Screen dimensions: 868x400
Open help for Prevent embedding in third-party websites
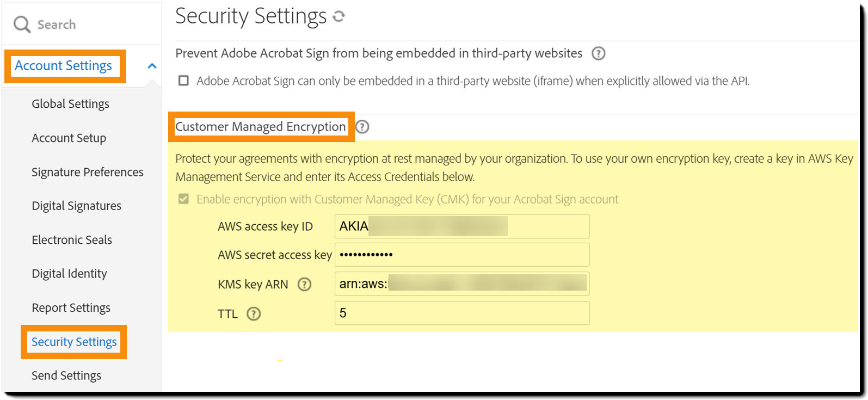pos(598,53)
